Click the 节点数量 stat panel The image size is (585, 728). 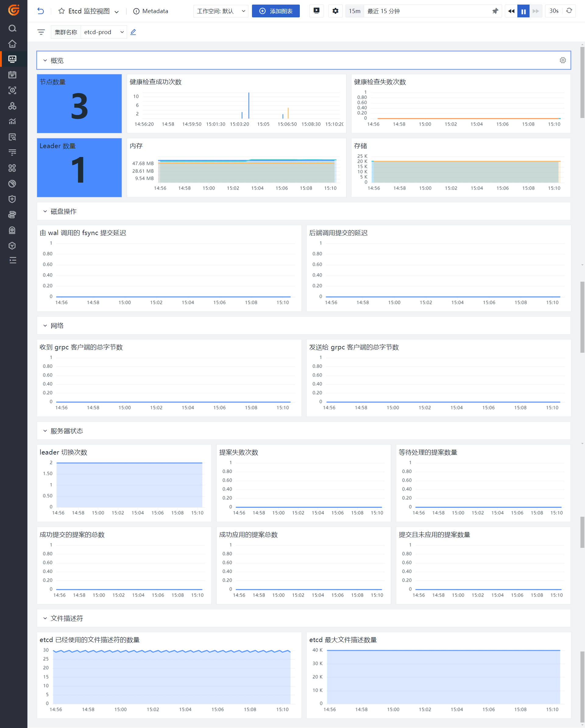79,104
